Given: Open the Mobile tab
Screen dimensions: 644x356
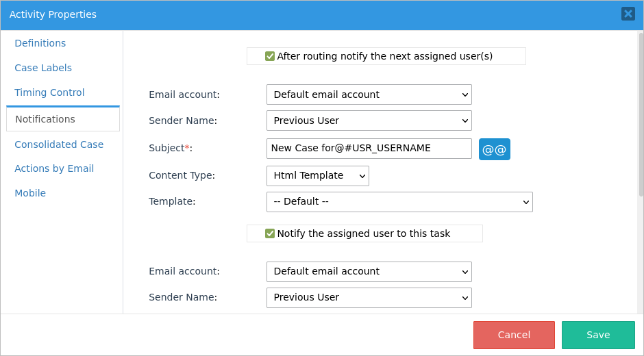Looking at the screenshot, I should coord(30,193).
